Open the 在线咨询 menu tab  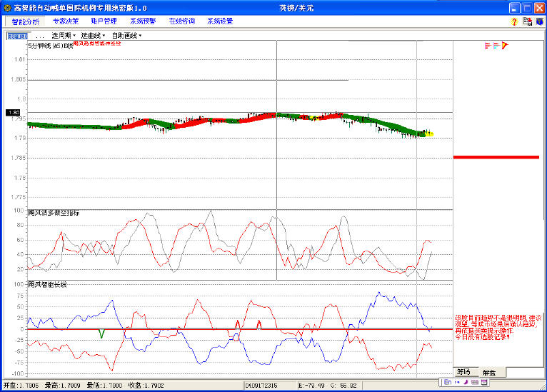(182, 21)
